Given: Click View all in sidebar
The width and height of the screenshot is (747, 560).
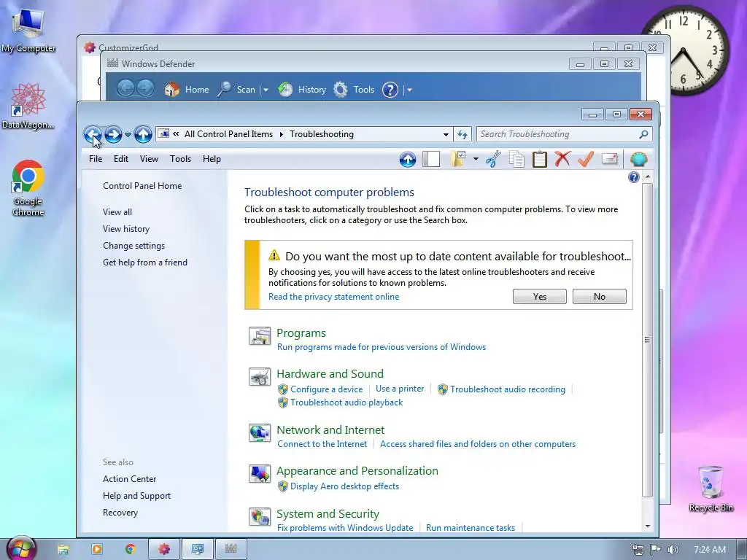Looking at the screenshot, I should pos(117,212).
